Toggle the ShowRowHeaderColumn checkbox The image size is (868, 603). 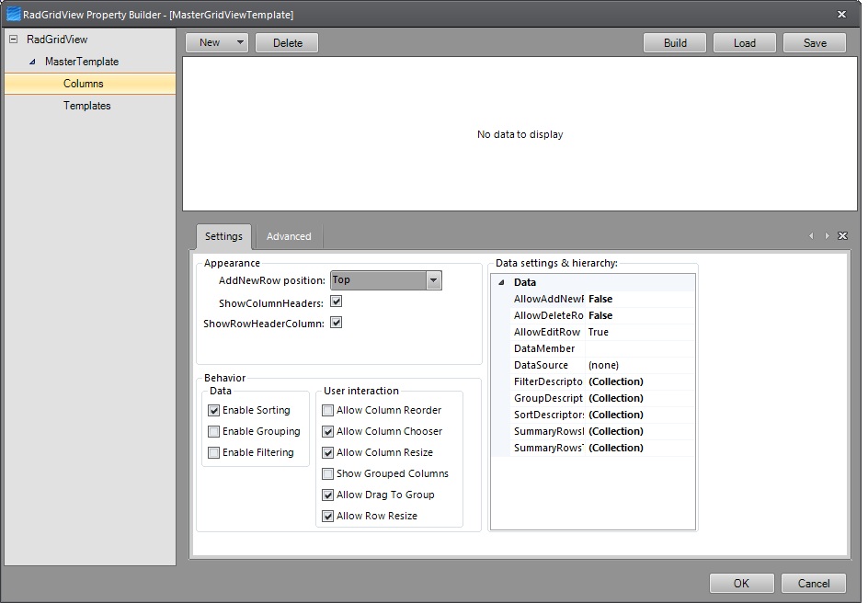(x=336, y=323)
